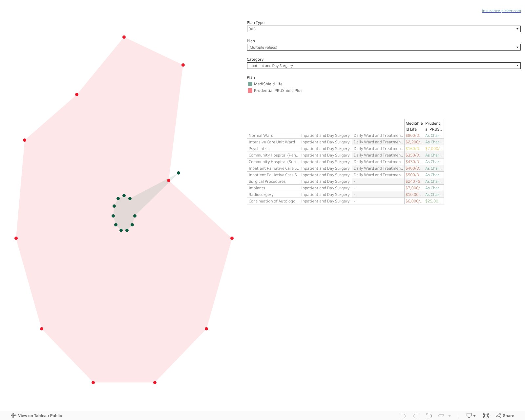Select the MediShield Life legend label

(x=268, y=84)
